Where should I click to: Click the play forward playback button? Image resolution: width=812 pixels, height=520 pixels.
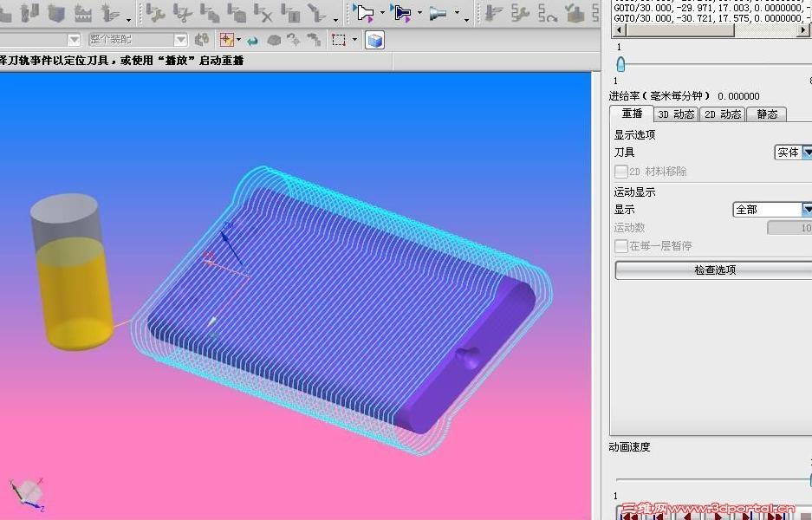[x=718, y=515]
